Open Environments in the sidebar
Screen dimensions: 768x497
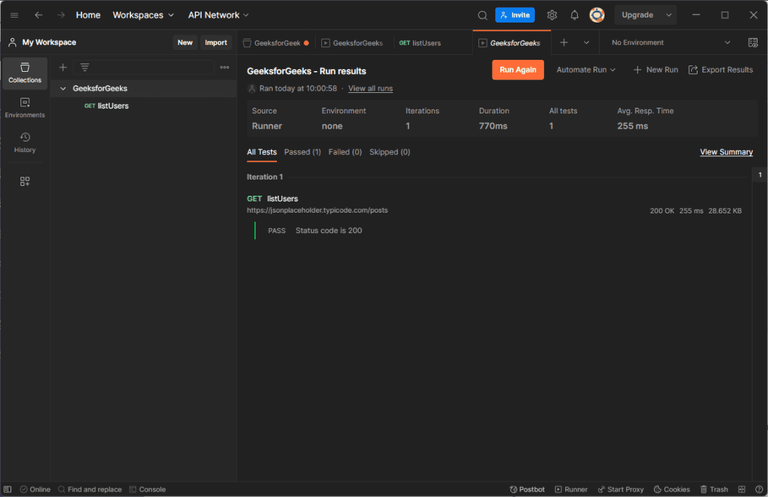click(x=25, y=108)
